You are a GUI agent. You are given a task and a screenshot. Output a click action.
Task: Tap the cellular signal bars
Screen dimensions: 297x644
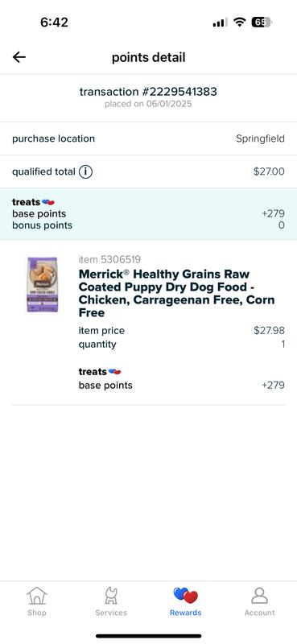tap(220, 23)
